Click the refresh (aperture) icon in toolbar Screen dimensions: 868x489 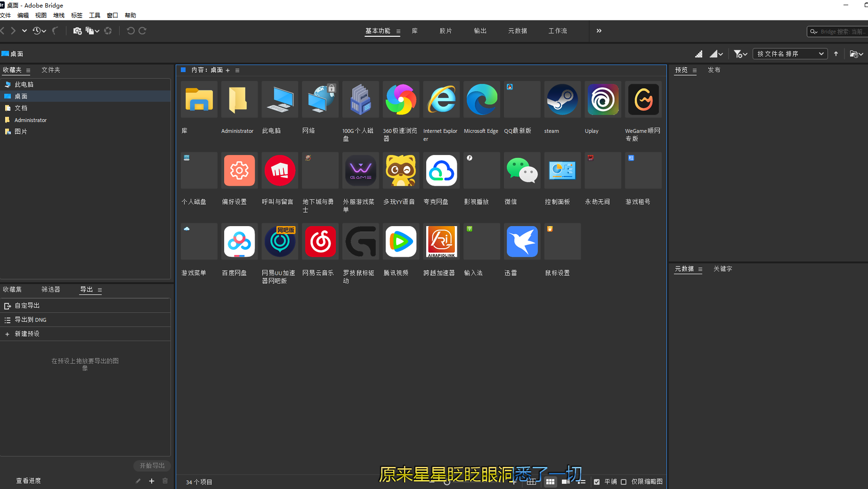pos(108,31)
